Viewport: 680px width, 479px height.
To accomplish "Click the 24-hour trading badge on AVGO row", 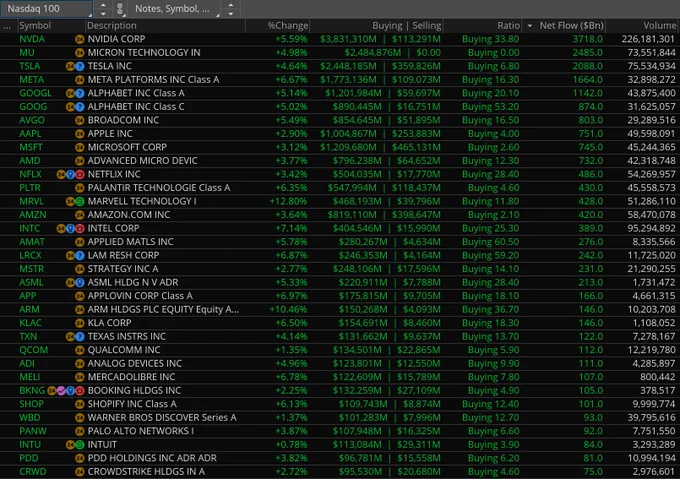I will point(79,121).
